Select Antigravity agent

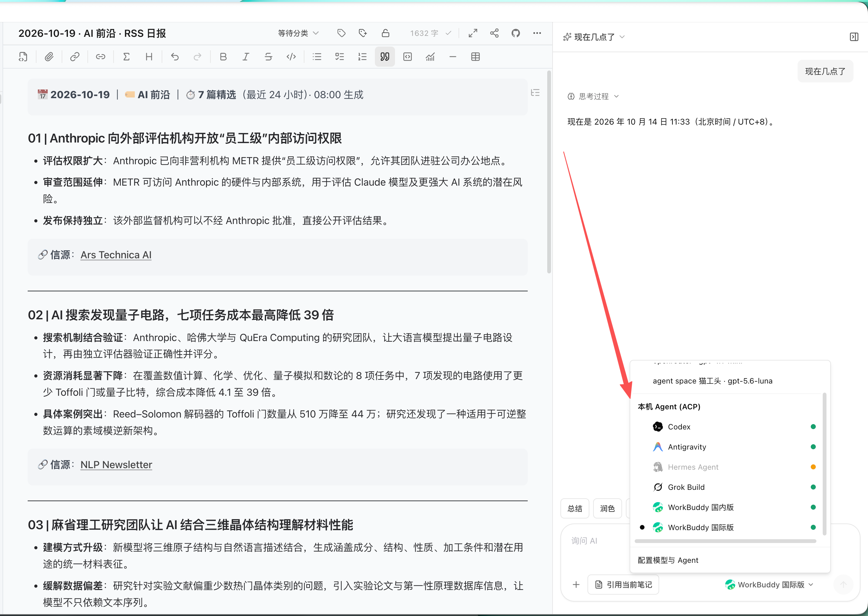pos(730,447)
